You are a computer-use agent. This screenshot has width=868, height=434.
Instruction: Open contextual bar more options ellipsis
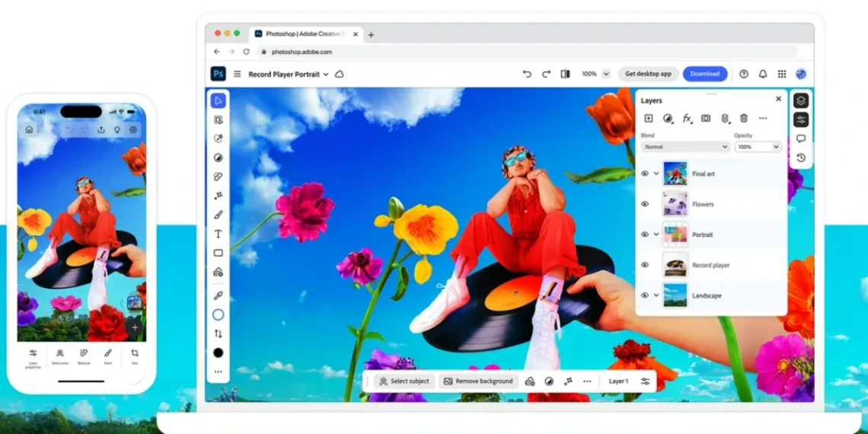(x=587, y=381)
